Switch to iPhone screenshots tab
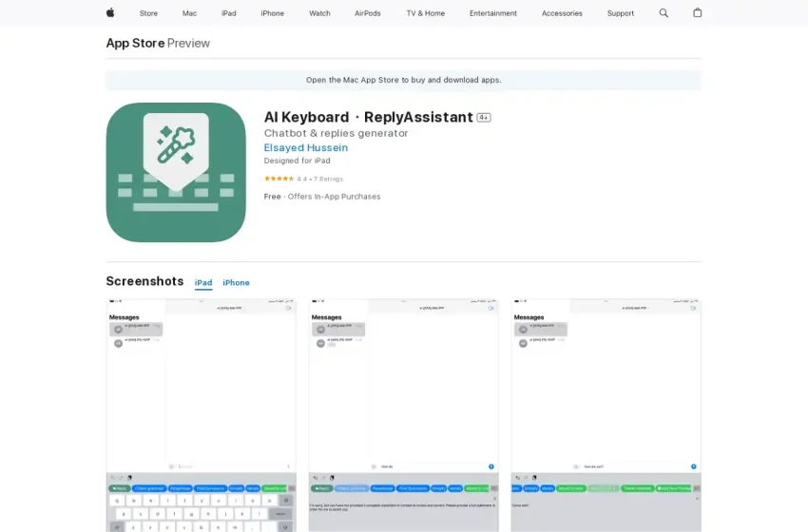The height and width of the screenshot is (532, 808). point(236,283)
